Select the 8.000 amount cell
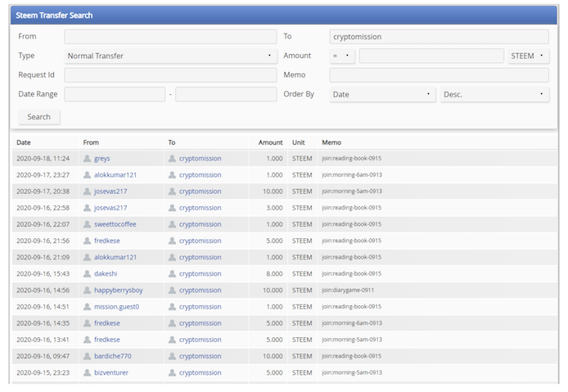The height and width of the screenshot is (392, 568). (274, 273)
